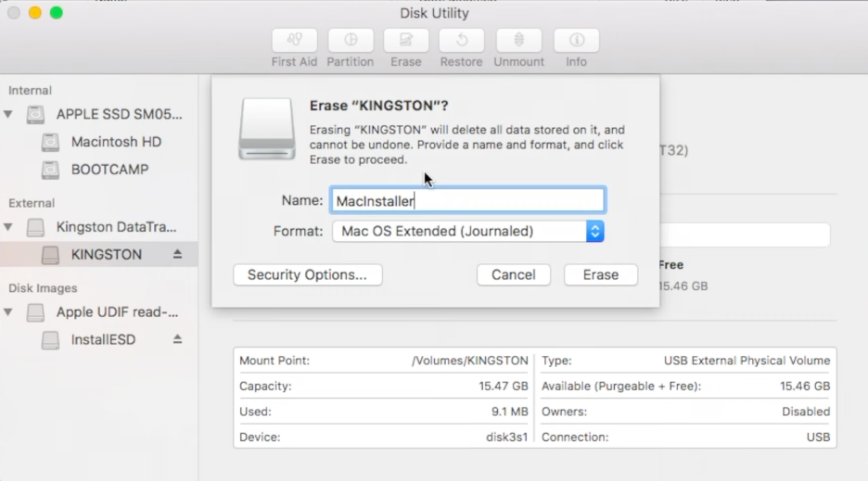Image resolution: width=868 pixels, height=482 pixels.
Task: Click the Name text field
Action: [x=467, y=200]
